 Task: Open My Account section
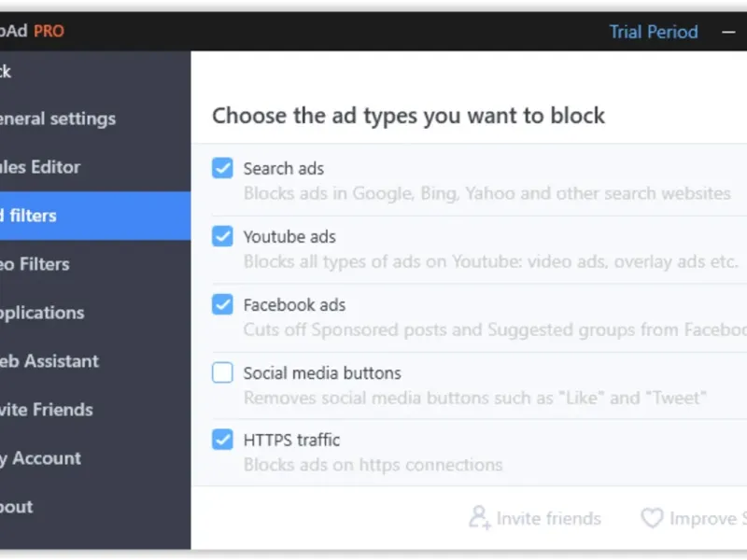coord(40,458)
